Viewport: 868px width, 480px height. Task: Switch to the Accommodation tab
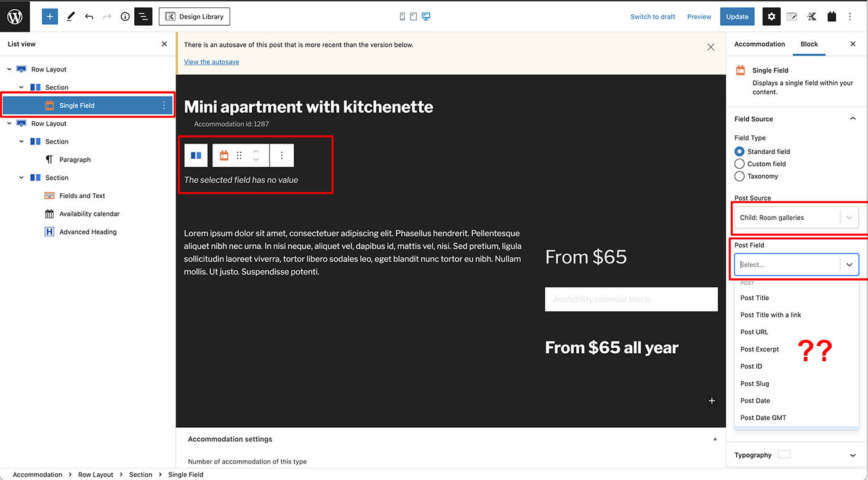coord(760,44)
